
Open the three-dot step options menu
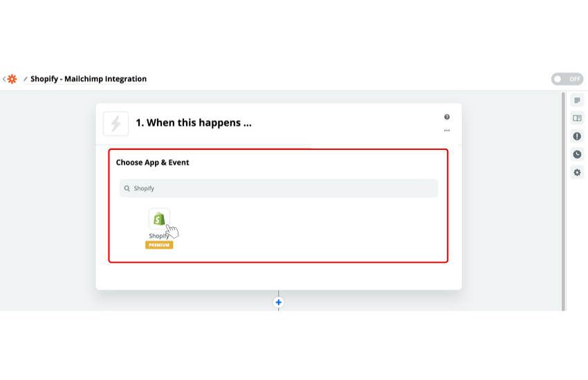(x=447, y=131)
